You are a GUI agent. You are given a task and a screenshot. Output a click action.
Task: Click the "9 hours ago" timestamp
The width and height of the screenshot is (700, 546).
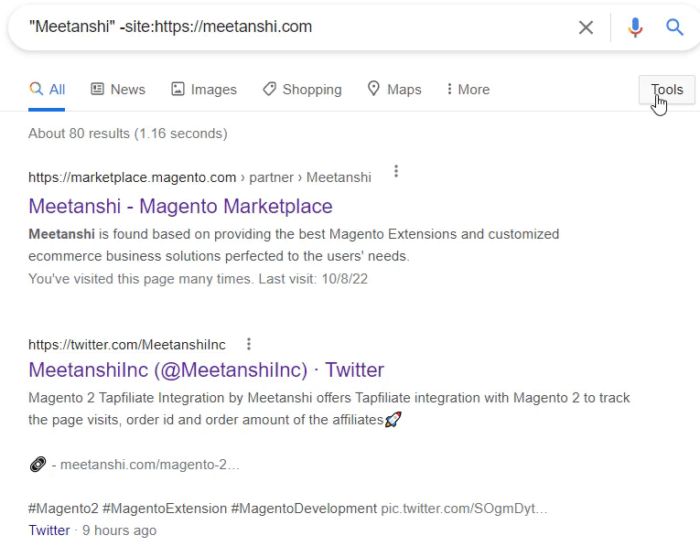119,530
